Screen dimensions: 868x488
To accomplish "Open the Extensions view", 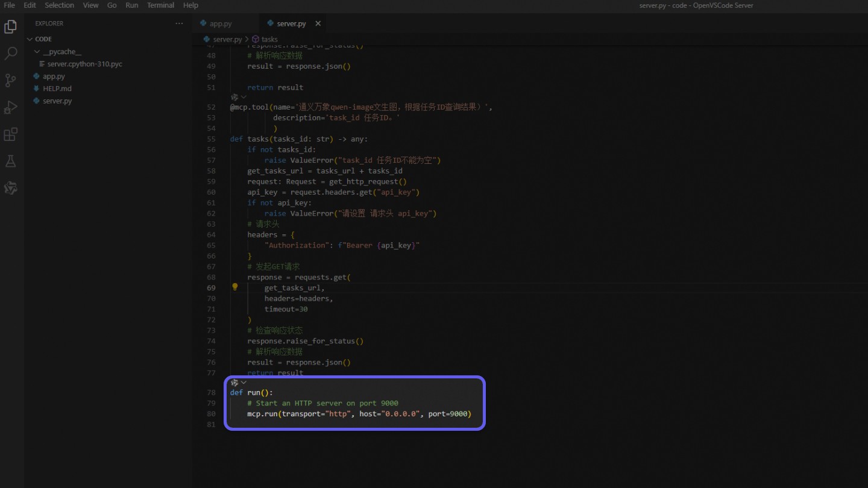I will (10, 134).
